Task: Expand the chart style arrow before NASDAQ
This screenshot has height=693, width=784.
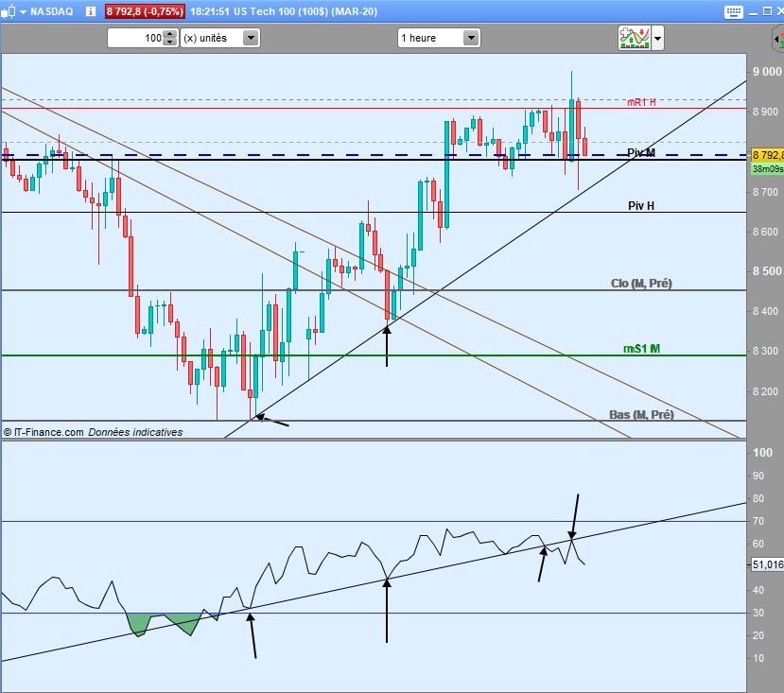Action: [x=23, y=12]
